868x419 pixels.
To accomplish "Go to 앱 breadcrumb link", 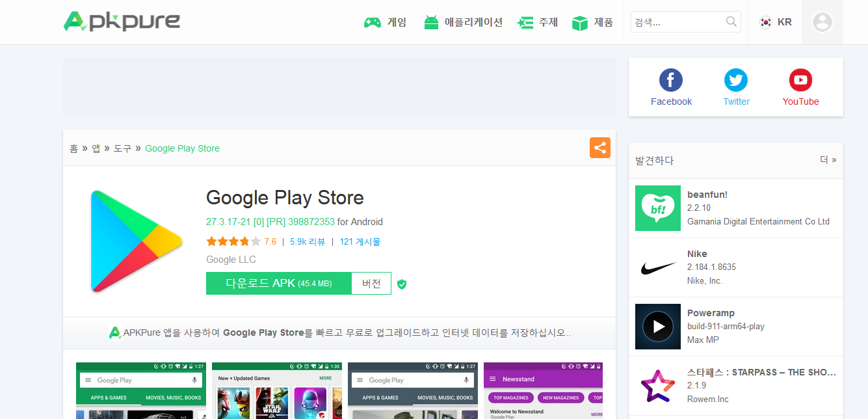I will [x=96, y=148].
